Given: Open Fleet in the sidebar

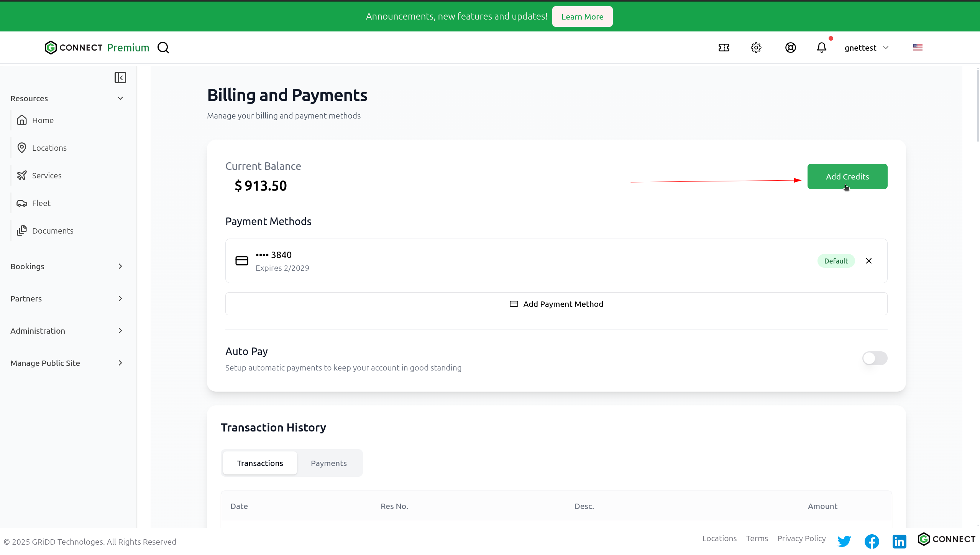Looking at the screenshot, I should click(x=41, y=203).
